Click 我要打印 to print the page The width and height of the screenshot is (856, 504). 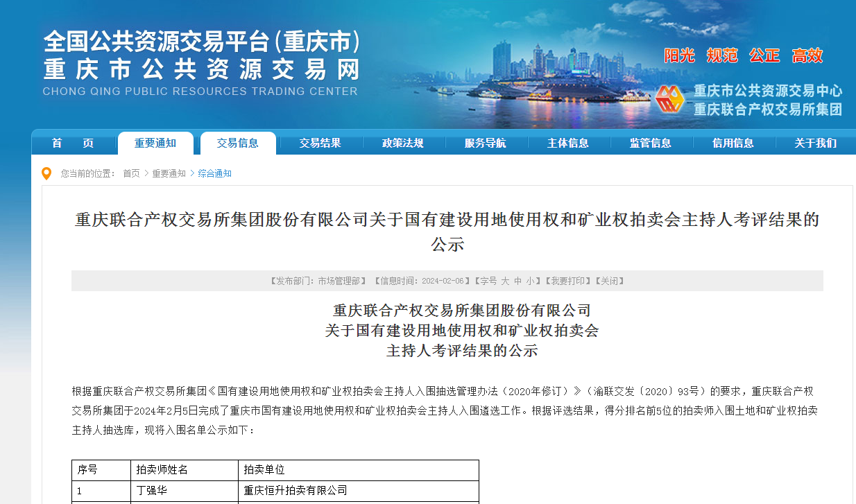click(567, 281)
